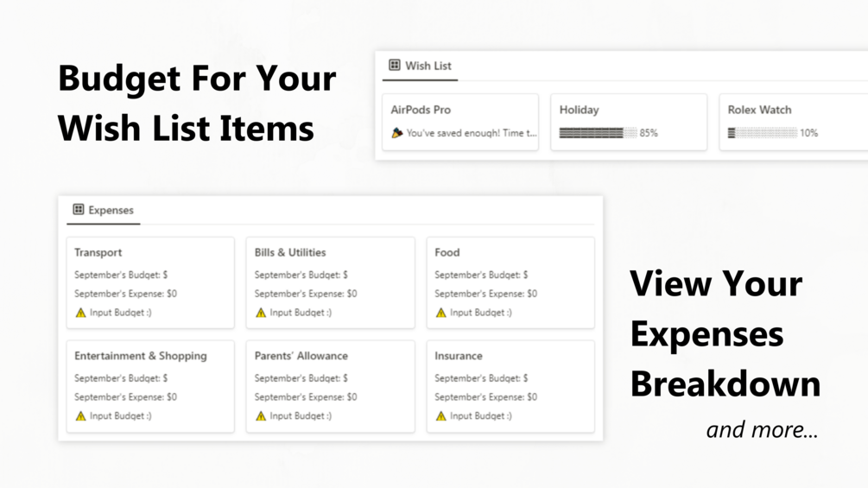The height and width of the screenshot is (488, 868).
Task: Switch to the Wish List tab
Action: [x=420, y=66]
